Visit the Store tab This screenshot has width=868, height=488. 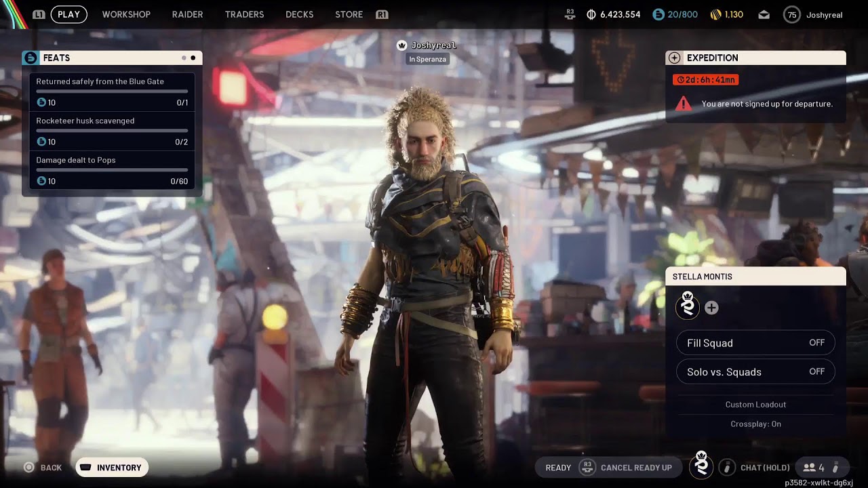tap(349, 14)
